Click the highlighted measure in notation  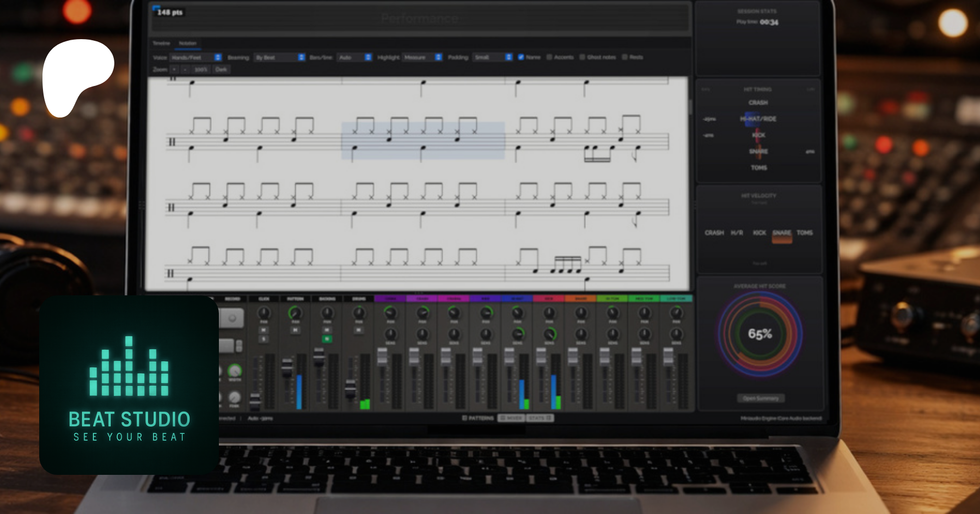(422, 140)
